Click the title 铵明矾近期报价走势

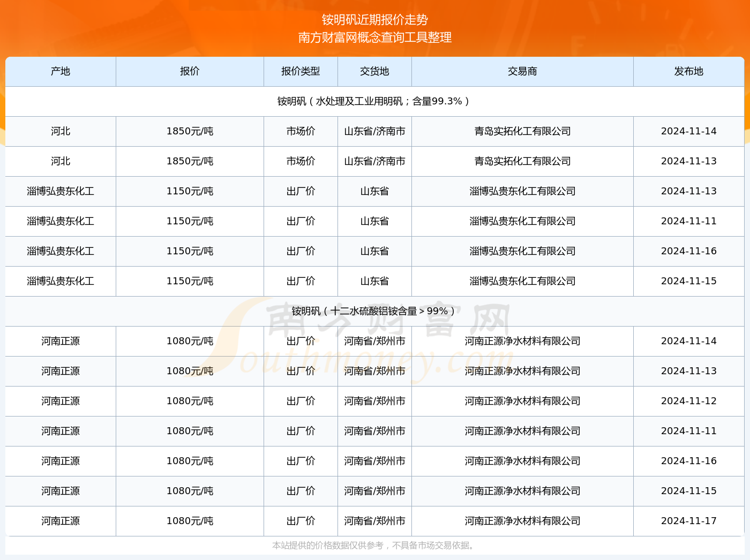374,20
